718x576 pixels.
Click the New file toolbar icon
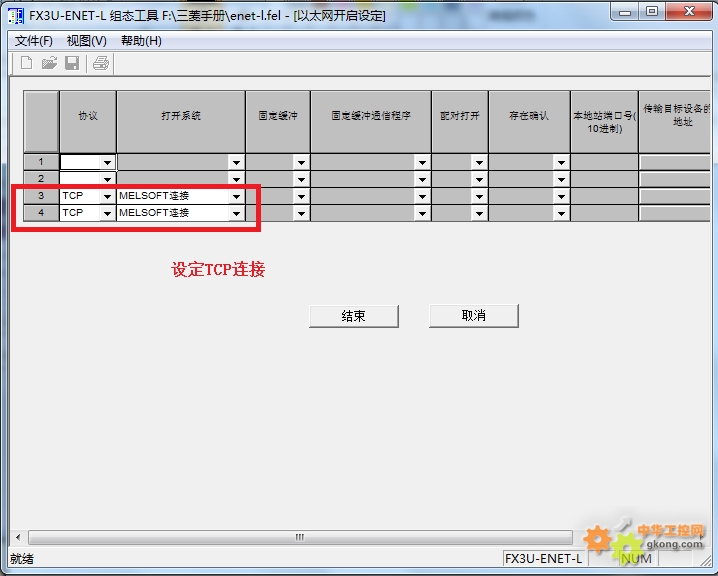27,63
